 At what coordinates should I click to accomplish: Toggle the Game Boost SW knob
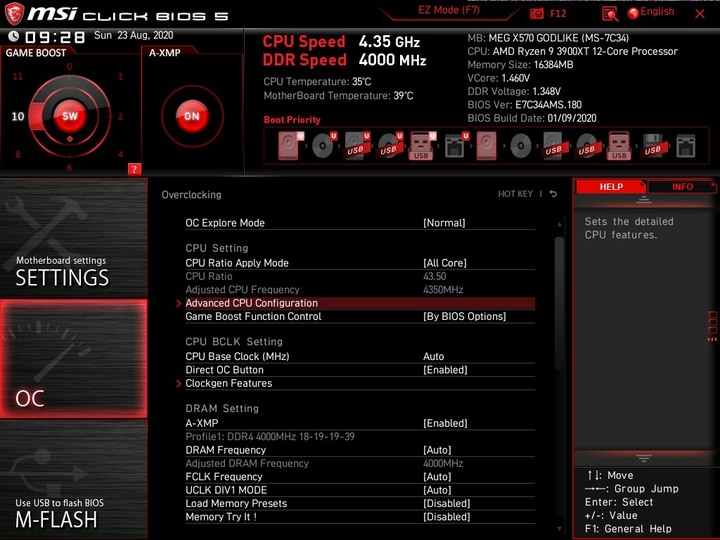pos(70,116)
